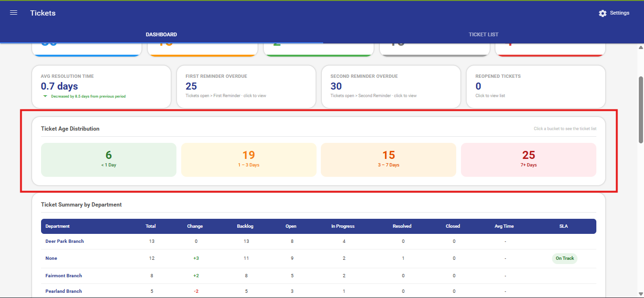Open the red 7+ Days bucket
This screenshot has height=298, width=644.
coord(528,160)
